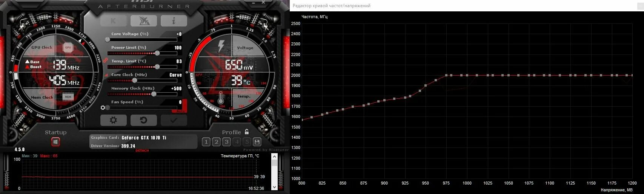Click the fan speed gear icon

(x=103, y=108)
